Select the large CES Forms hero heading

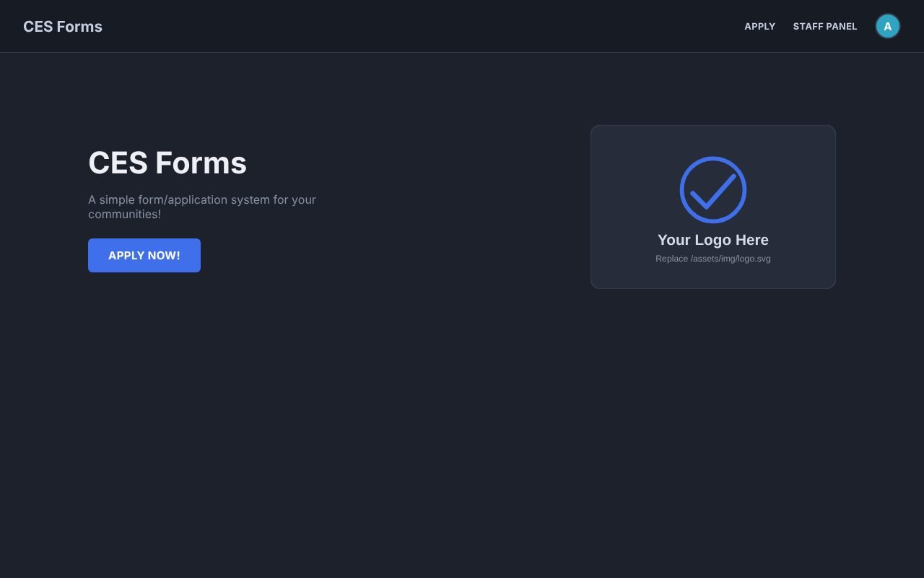pos(167,163)
